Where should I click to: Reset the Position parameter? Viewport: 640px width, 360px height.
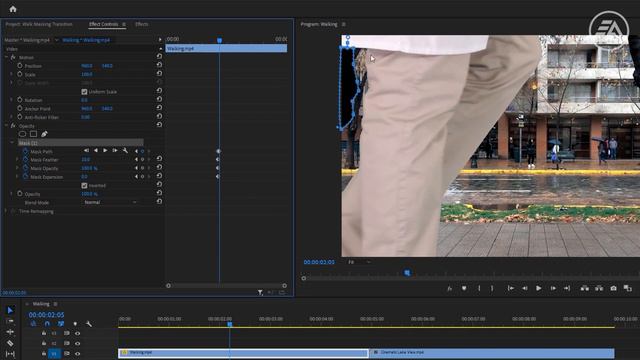click(x=159, y=65)
